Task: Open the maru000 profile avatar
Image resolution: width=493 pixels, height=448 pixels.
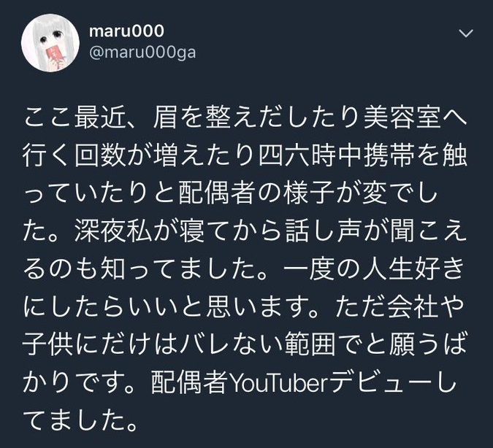Action: 50,43
